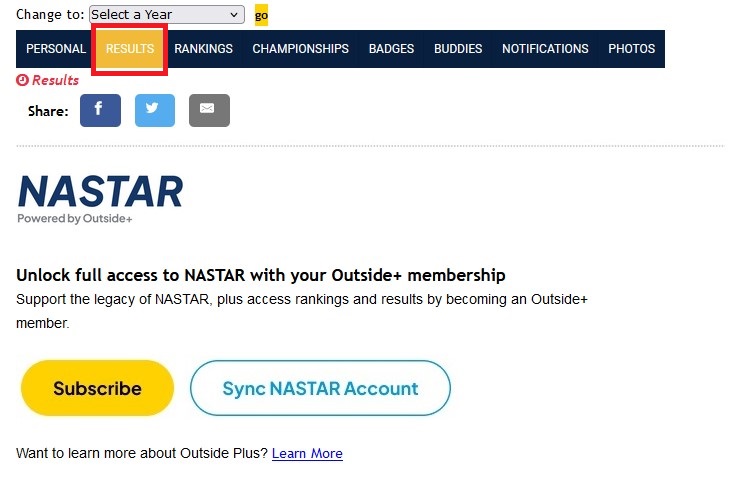Share results via Twitter icon
747x478 pixels.
coord(155,111)
